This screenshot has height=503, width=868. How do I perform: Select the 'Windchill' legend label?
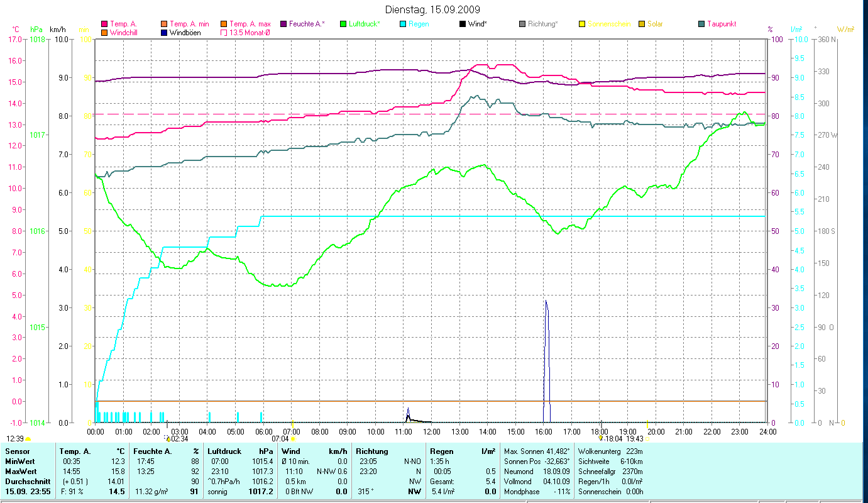[x=125, y=32]
